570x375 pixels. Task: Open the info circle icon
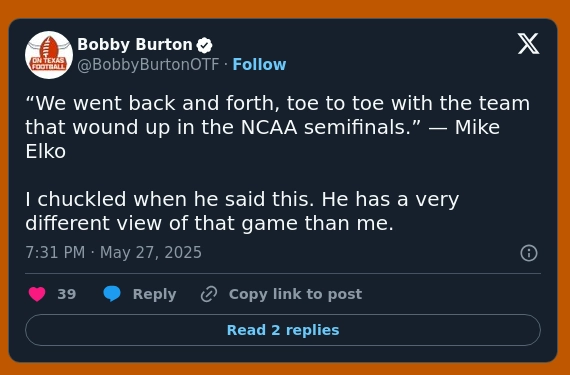coord(529,253)
